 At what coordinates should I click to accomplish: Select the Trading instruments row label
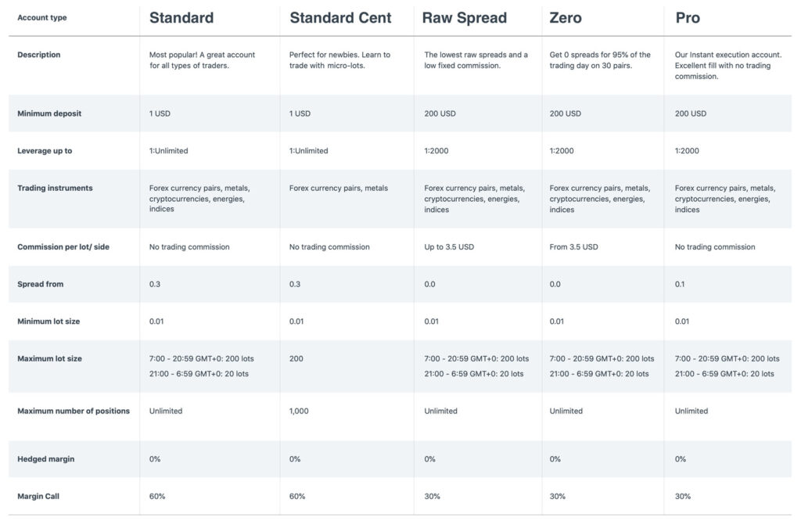point(55,188)
